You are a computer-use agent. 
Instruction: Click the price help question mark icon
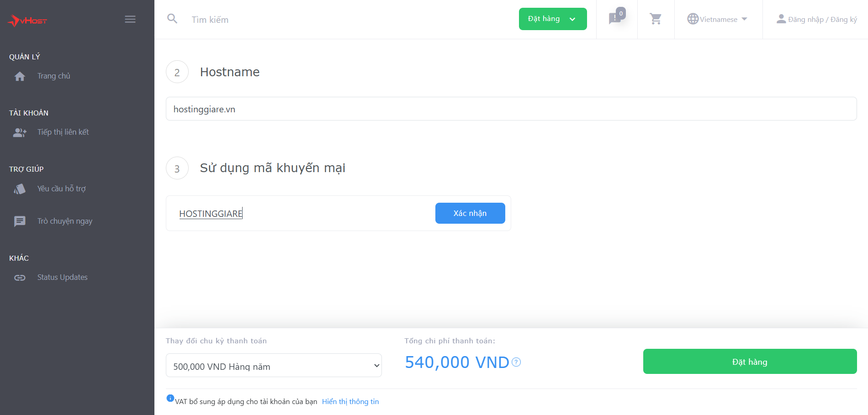(x=516, y=362)
